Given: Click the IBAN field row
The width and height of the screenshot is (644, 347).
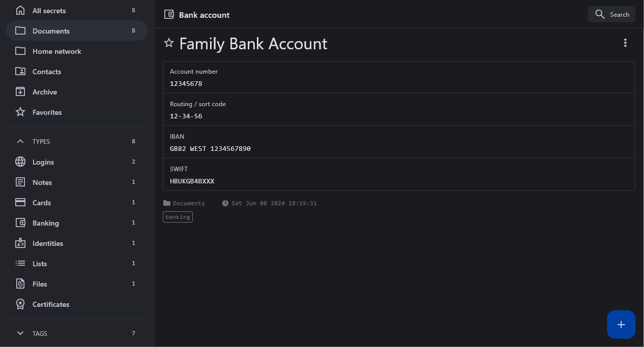Looking at the screenshot, I should click(399, 142).
